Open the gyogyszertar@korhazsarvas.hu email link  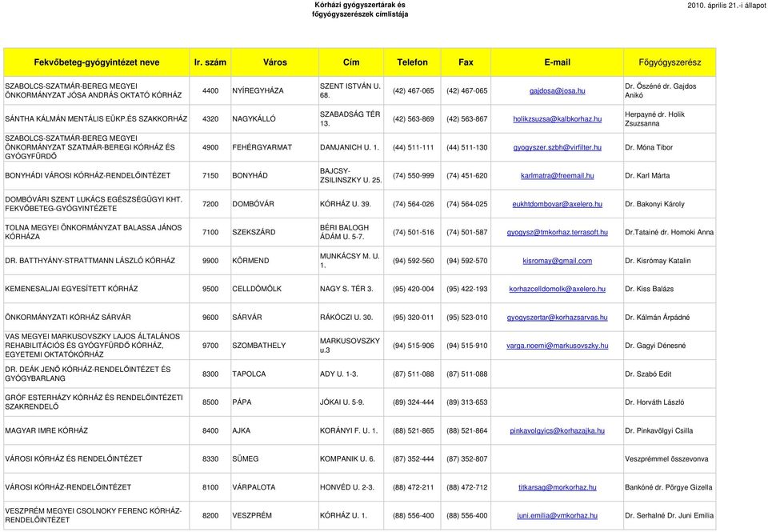[557, 318]
